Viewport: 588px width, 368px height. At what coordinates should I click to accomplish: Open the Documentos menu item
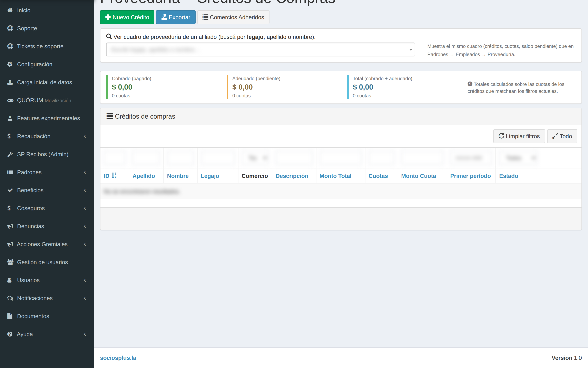(x=47, y=316)
